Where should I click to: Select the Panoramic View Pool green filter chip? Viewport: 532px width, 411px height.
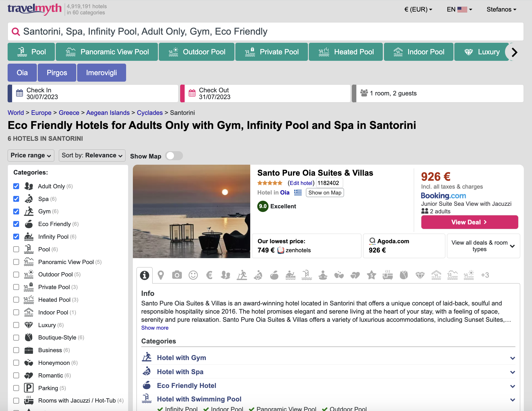(x=107, y=52)
